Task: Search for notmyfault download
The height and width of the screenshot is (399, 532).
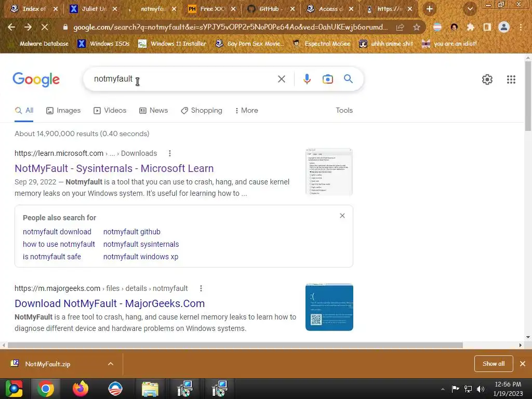Action: [57, 232]
